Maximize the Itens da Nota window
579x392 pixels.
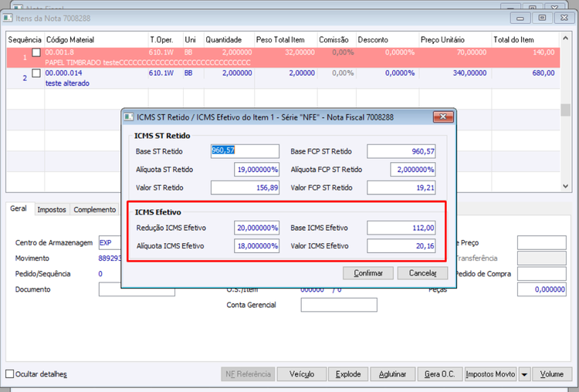542,18
